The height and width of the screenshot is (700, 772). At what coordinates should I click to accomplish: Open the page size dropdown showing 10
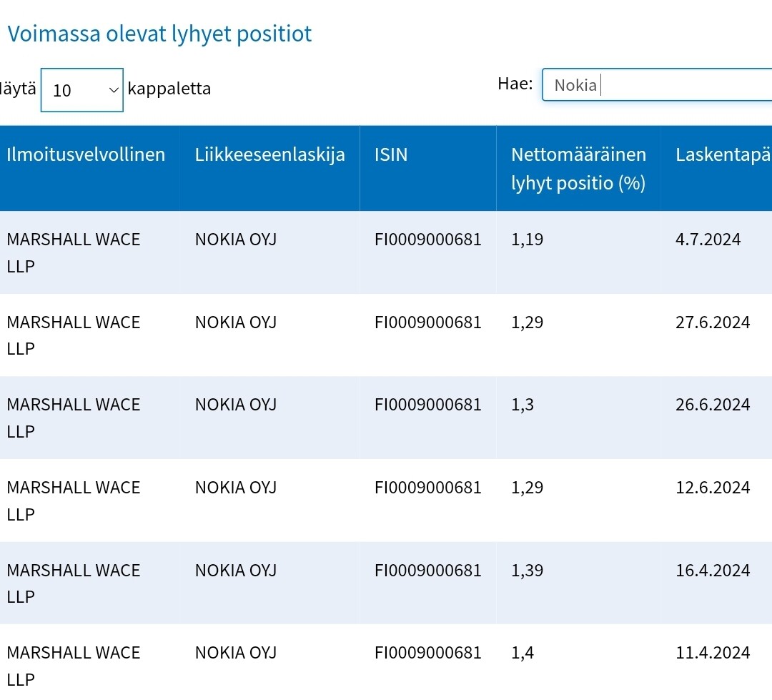(x=81, y=89)
